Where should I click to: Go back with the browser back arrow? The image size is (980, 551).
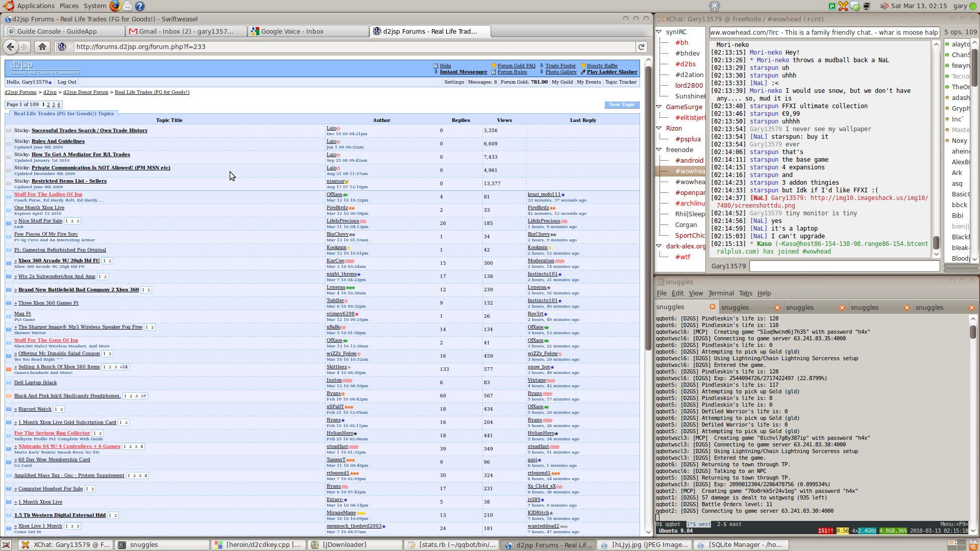[x=11, y=47]
